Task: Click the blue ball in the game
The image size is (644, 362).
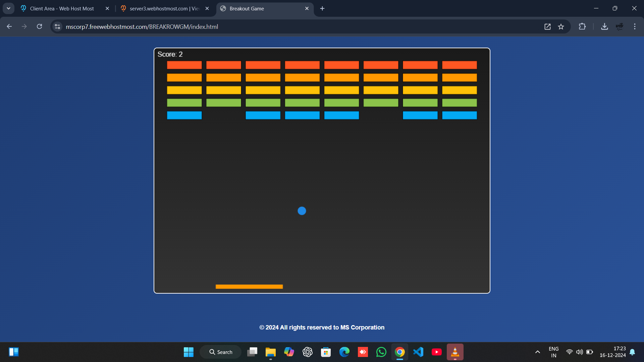Action: 302,211
